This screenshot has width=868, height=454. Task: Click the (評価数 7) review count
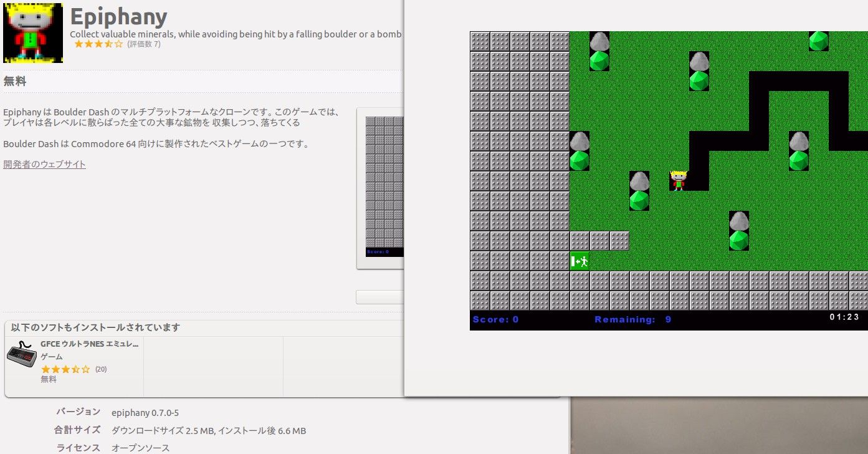coord(144,44)
